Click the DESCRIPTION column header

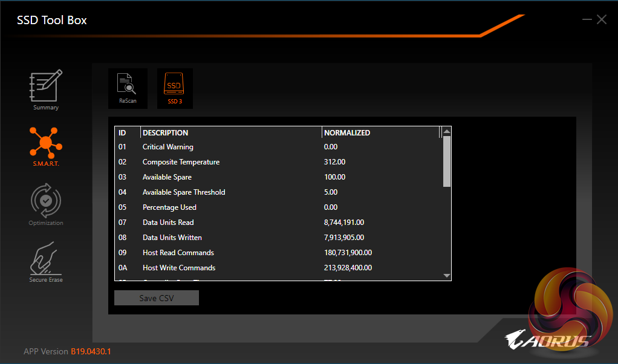[x=231, y=133]
